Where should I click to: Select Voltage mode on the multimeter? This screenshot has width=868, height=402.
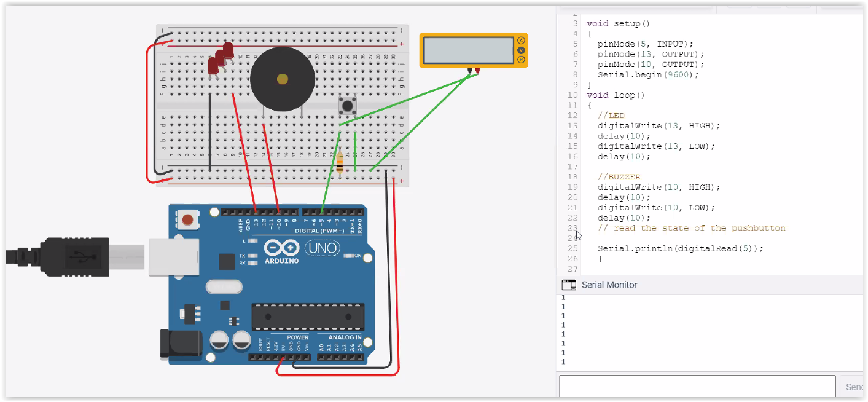pos(521,50)
